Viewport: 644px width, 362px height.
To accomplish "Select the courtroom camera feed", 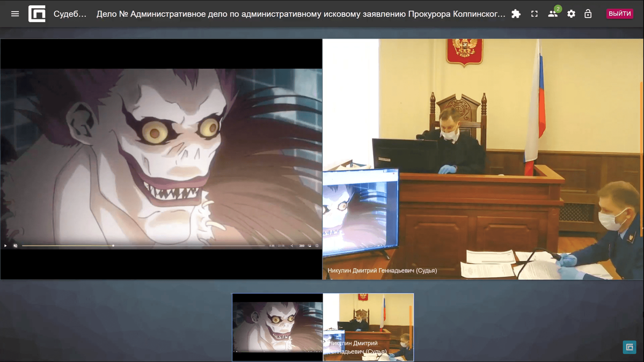I will click(x=482, y=159).
